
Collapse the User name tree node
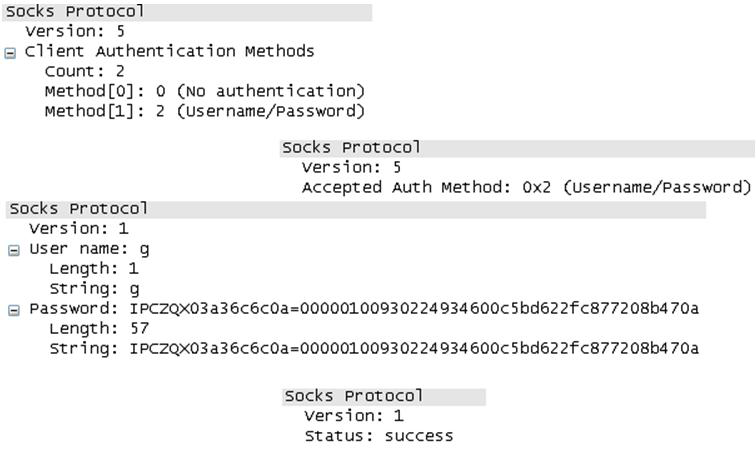pos(13,250)
